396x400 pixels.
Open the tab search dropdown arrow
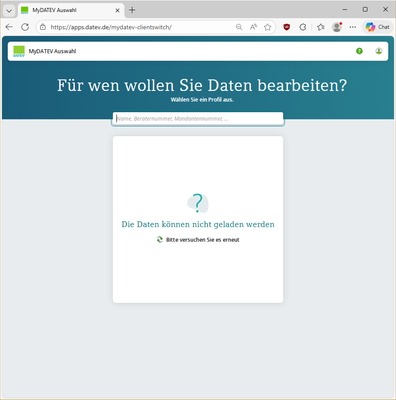coord(9,11)
